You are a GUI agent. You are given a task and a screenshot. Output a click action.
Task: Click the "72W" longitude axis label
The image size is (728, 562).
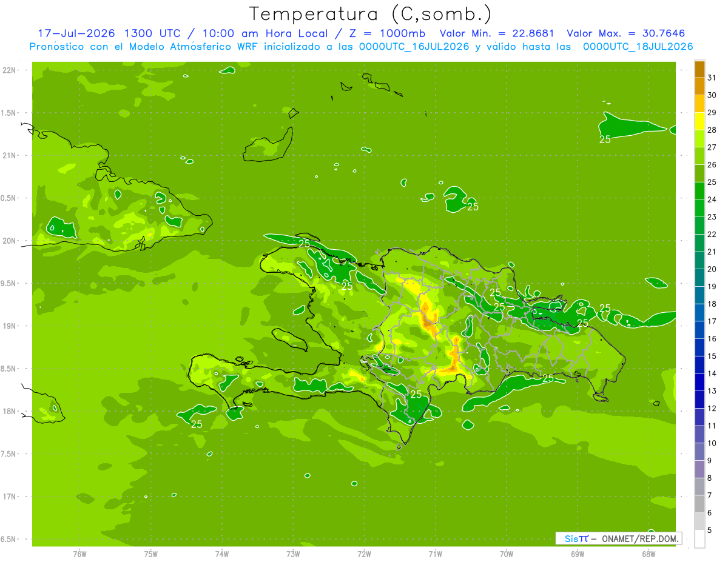tap(364, 554)
